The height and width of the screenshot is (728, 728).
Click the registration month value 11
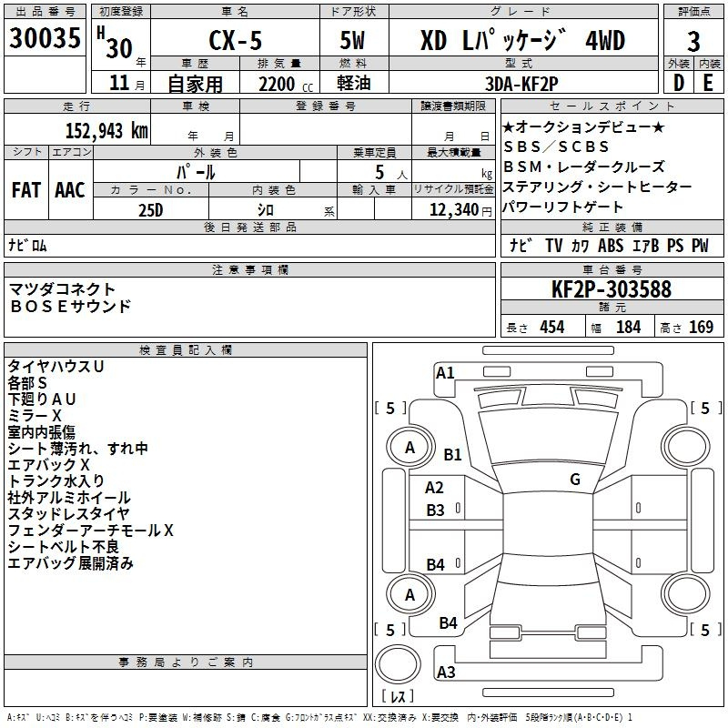tap(119, 83)
